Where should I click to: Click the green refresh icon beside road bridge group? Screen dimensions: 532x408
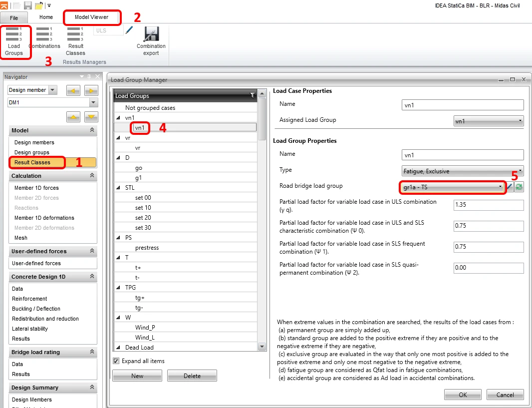tap(519, 187)
